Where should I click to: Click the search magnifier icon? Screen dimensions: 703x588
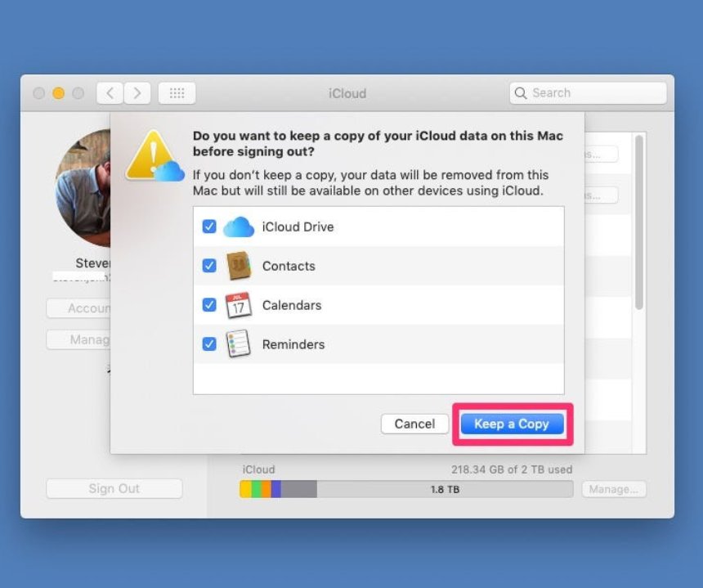click(521, 93)
